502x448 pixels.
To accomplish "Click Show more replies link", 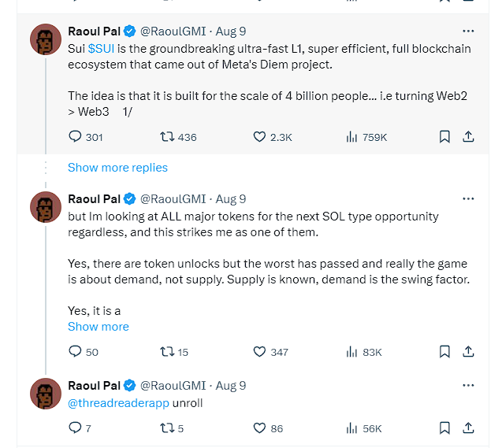I will click(x=117, y=167).
